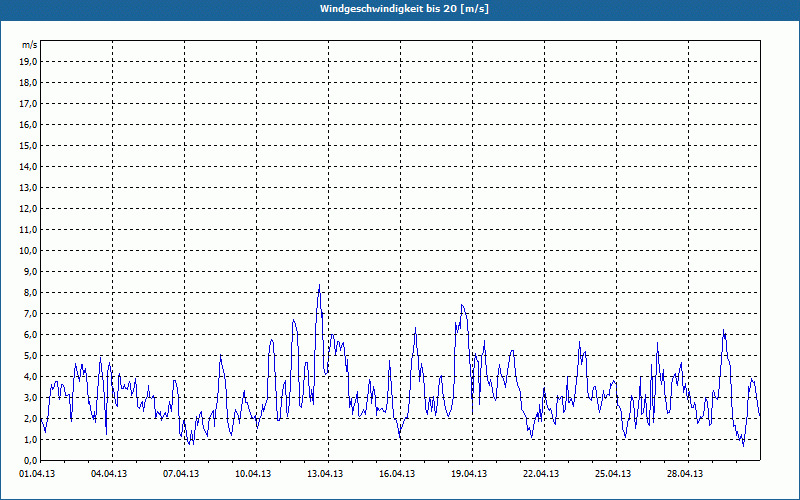Select the 16.04.13 date label
Screen dimensions: 800x500
pos(397,474)
